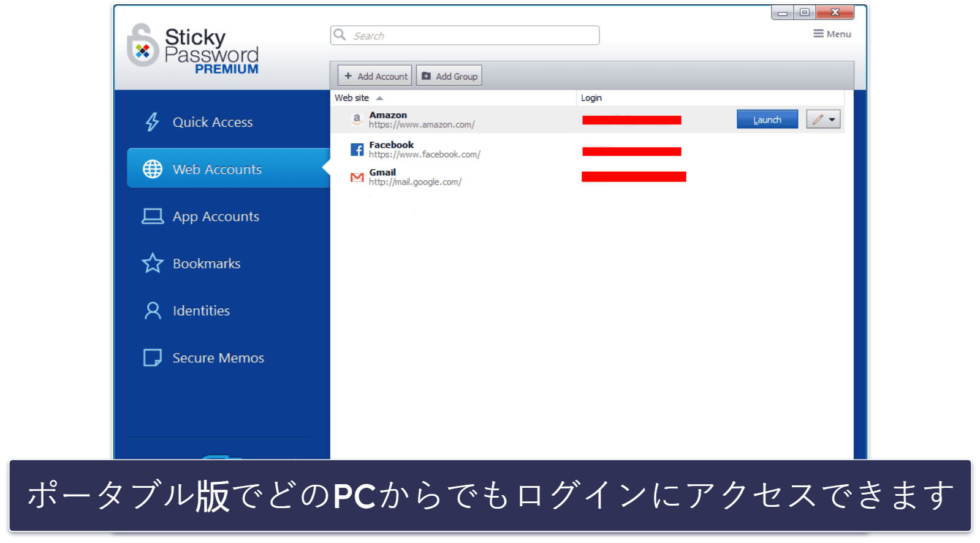Click the Identities person icon

tap(153, 311)
